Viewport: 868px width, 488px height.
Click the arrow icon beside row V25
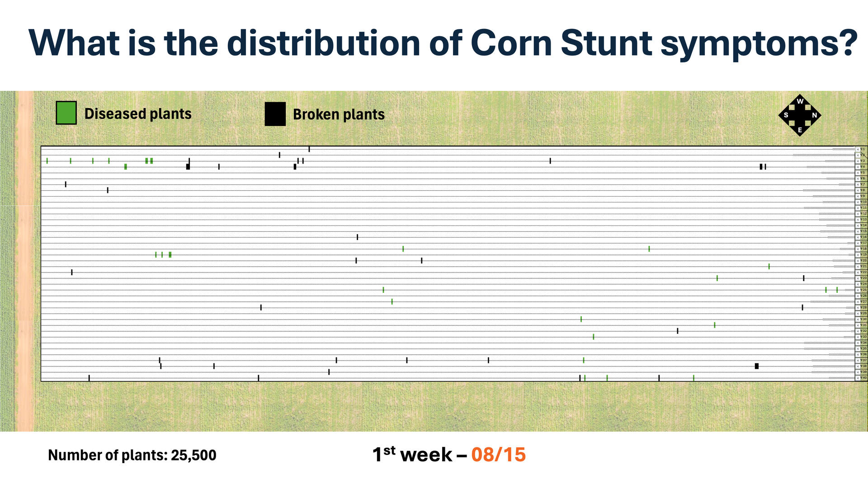pos(858,290)
